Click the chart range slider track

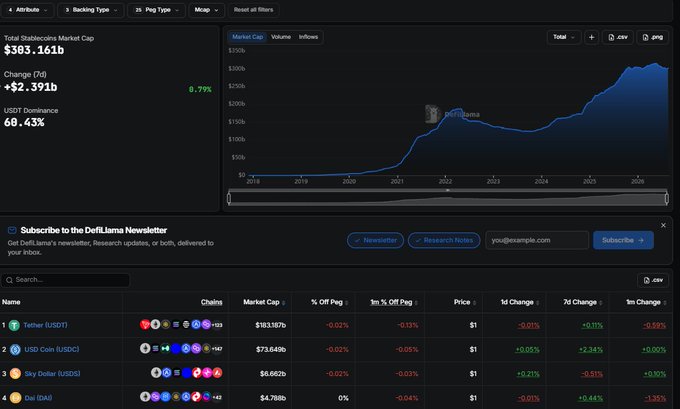[x=448, y=199]
